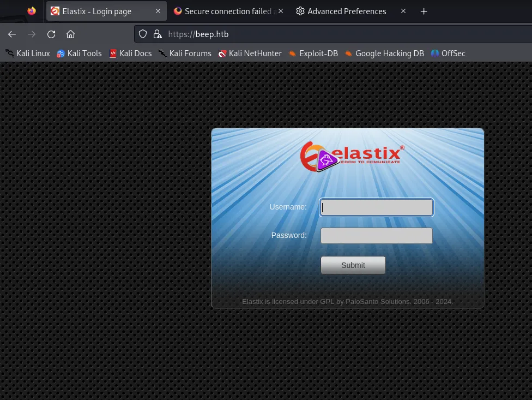Click the Elastix logo image
532x400 pixels.
pyautogui.click(x=352, y=157)
